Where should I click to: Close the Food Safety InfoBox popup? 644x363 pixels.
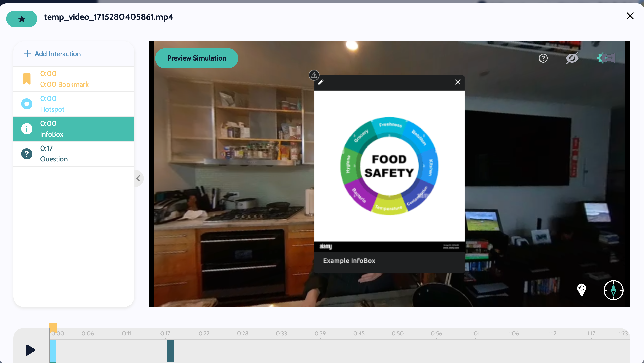458,82
